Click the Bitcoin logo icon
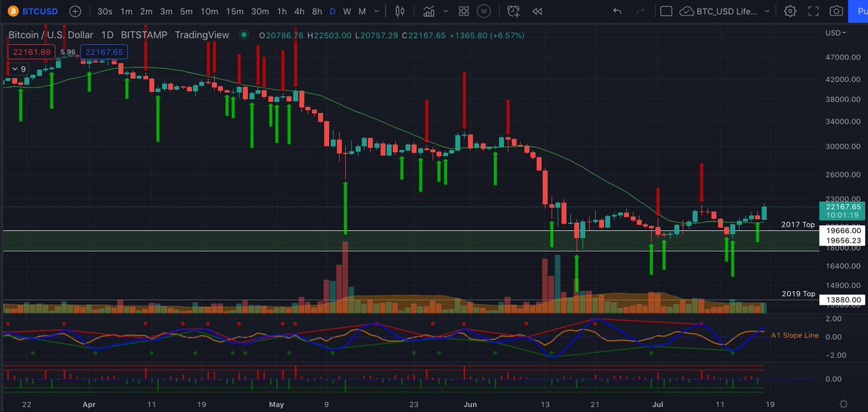This screenshot has height=412, width=868. pos(14,12)
